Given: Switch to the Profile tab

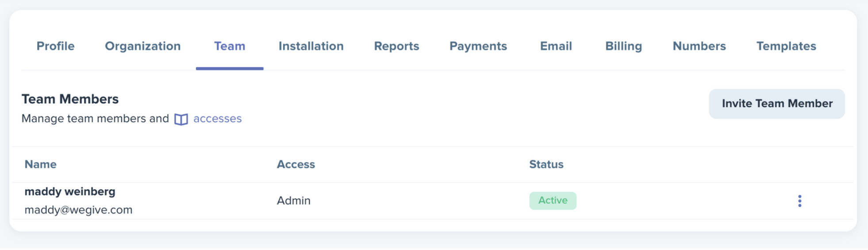Looking at the screenshot, I should (x=55, y=46).
